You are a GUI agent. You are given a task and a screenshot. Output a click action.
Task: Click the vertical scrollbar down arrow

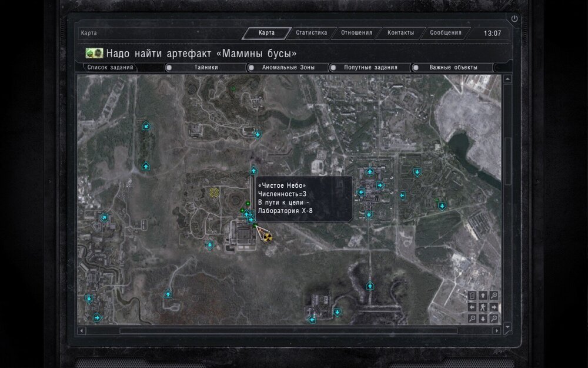(507, 327)
